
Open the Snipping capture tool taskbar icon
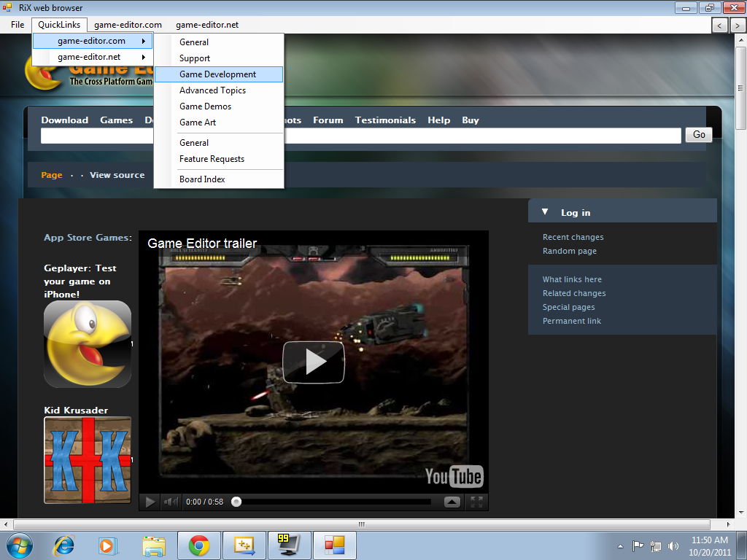[x=244, y=545]
